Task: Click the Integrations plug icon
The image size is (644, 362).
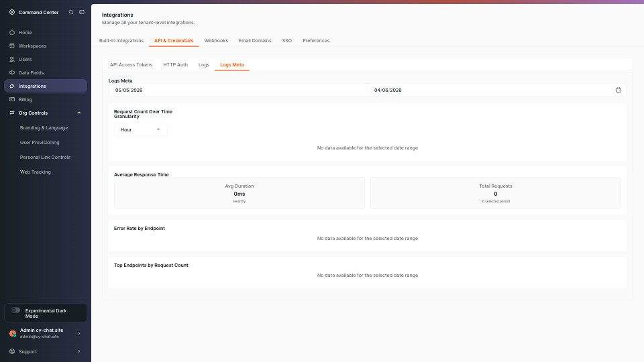Action: (12, 86)
